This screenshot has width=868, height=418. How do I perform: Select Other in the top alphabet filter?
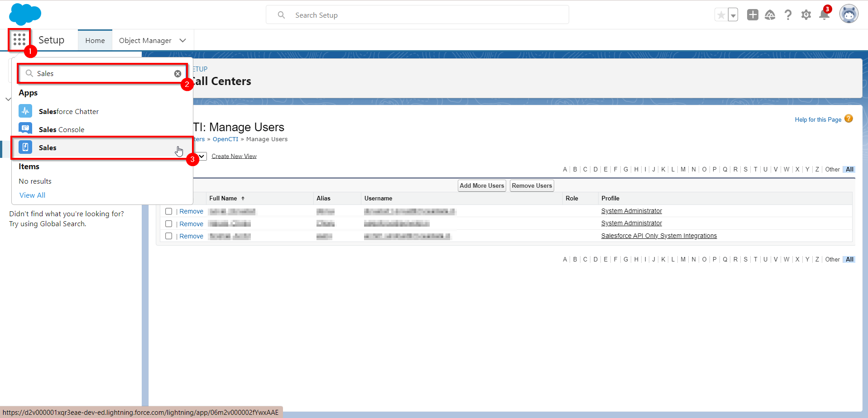[x=832, y=169]
